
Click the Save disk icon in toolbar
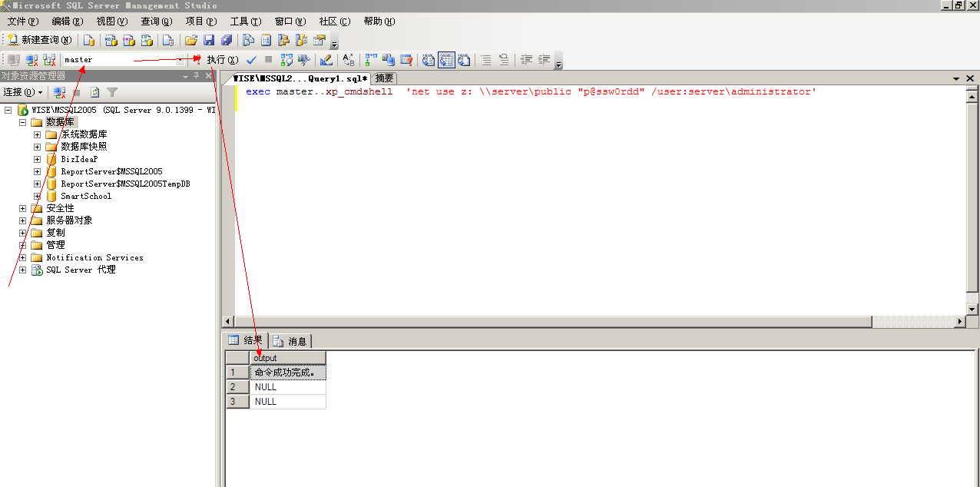(x=209, y=40)
